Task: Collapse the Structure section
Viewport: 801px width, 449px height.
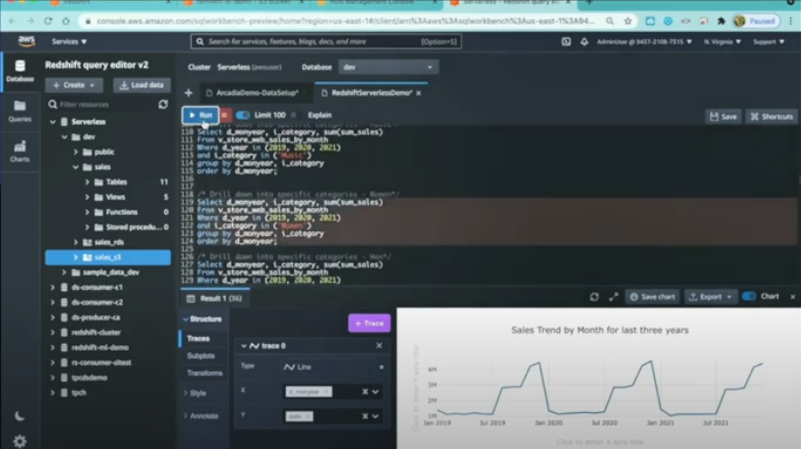Action: point(202,319)
